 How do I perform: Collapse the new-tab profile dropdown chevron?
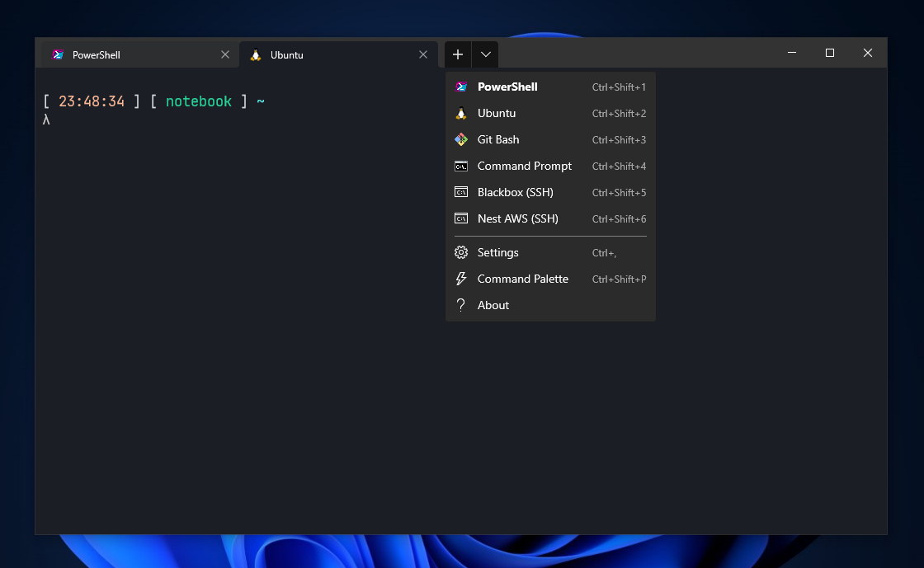[486, 54]
